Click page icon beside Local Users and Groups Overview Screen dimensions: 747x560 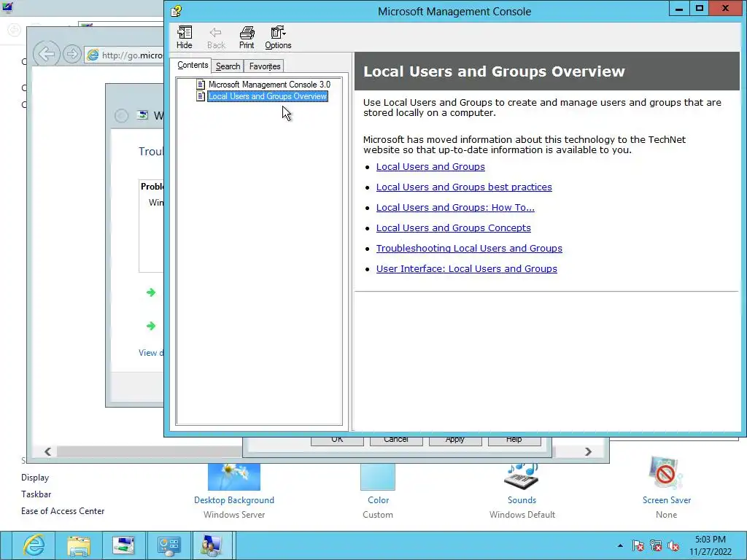tap(201, 96)
